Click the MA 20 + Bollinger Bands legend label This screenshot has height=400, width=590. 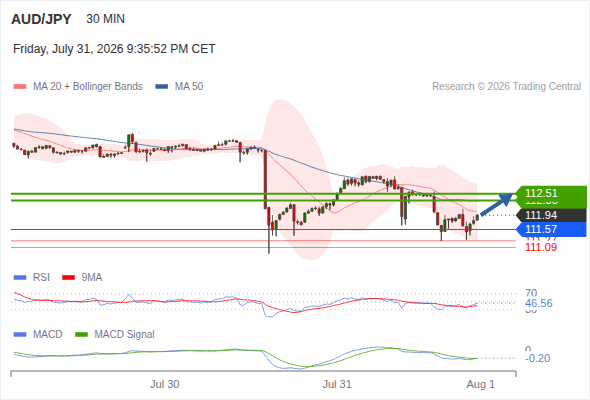click(x=88, y=87)
